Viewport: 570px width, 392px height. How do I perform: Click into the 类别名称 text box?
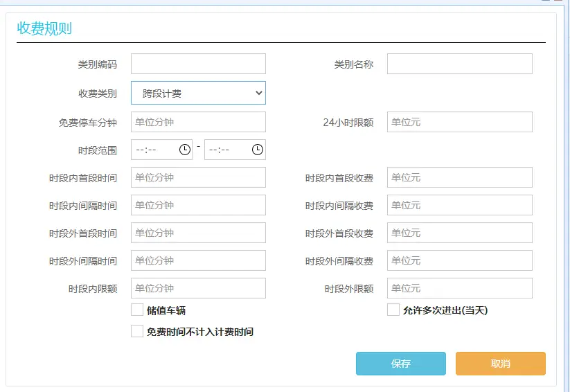[459, 64]
